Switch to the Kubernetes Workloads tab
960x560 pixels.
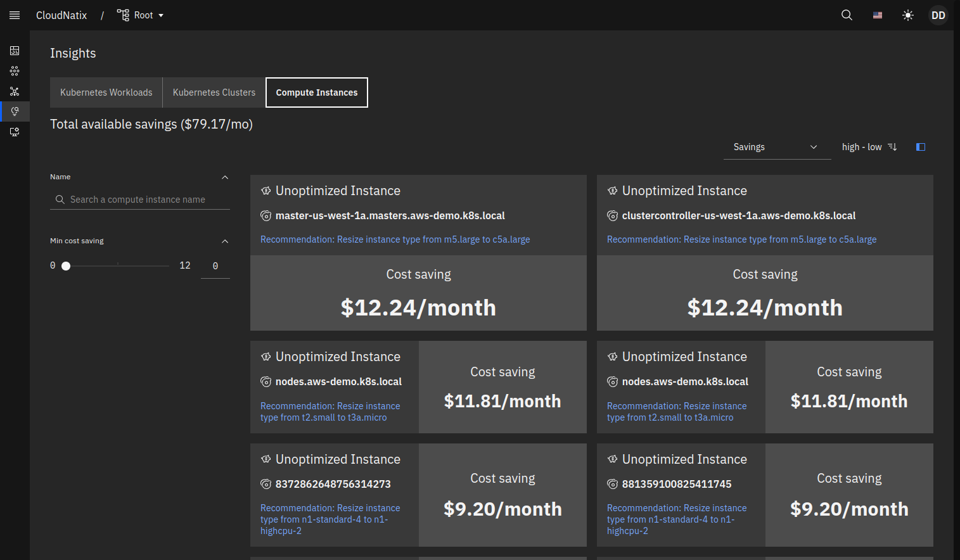pos(106,92)
